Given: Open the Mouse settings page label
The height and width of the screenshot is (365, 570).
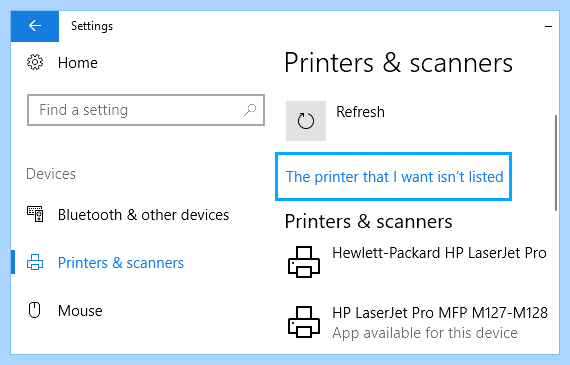Looking at the screenshot, I should pyautogui.click(x=80, y=311).
